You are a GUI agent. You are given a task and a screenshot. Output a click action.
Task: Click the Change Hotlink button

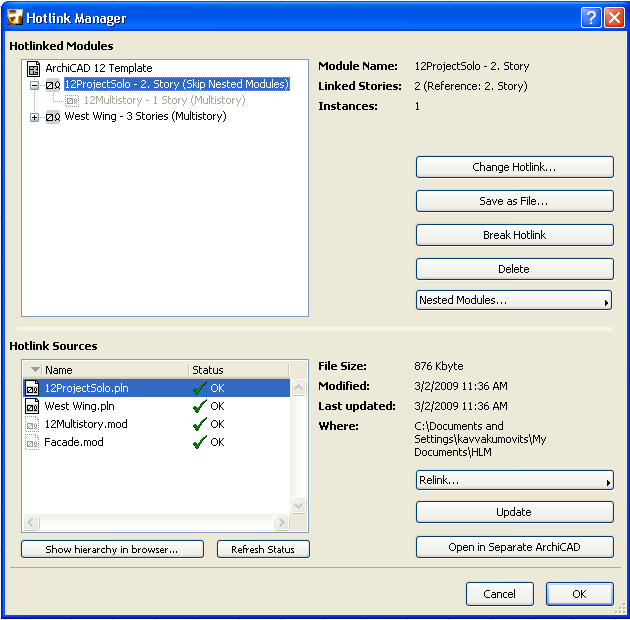coord(515,167)
